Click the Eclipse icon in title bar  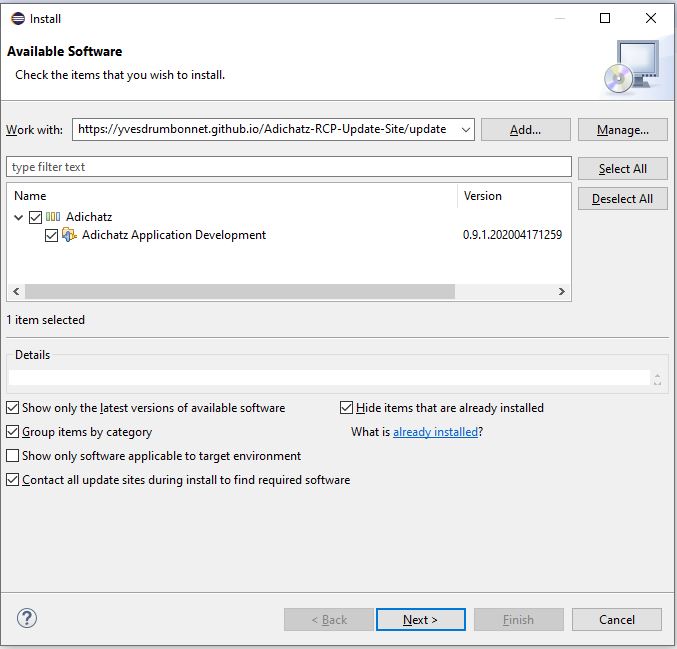[17, 18]
